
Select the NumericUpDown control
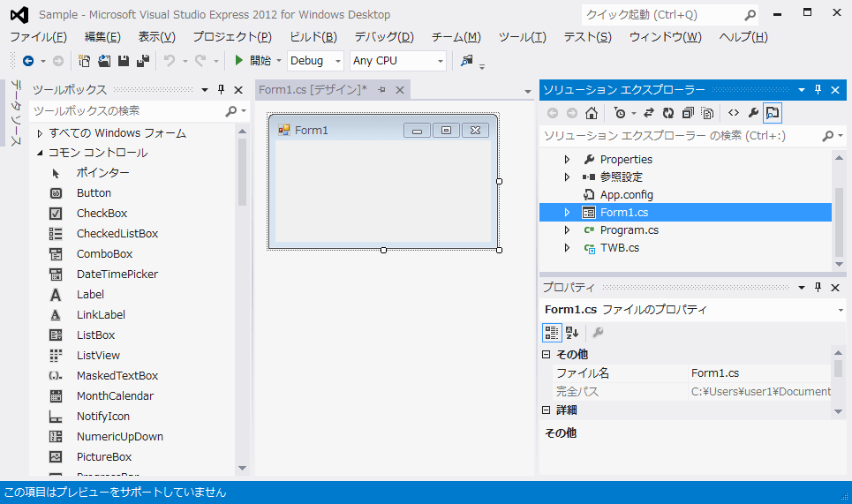pyautogui.click(x=119, y=436)
